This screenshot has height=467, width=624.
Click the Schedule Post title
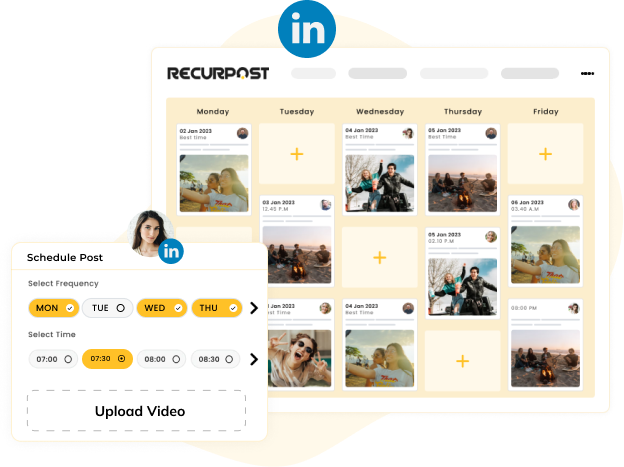(65, 258)
